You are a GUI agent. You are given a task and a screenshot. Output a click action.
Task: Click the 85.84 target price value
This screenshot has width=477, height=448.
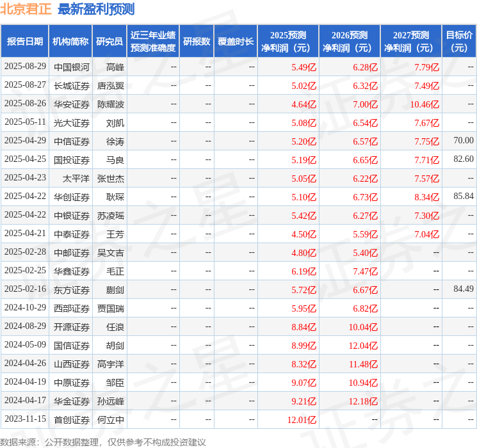tap(463, 197)
